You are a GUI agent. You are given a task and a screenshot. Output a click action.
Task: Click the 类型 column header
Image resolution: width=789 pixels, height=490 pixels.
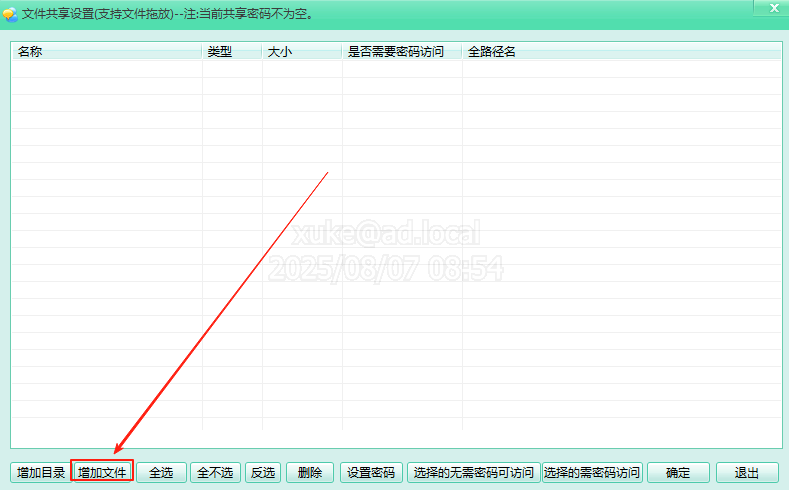[x=231, y=51]
